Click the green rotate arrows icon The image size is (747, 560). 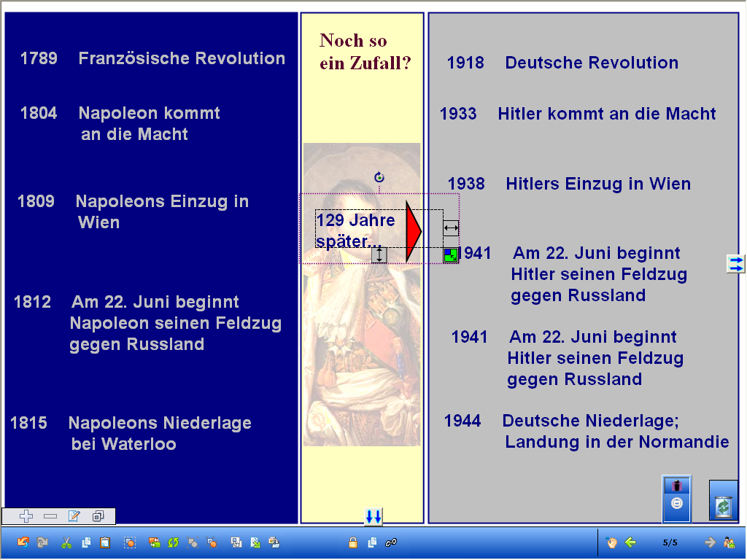pyautogui.click(x=173, y=542)
